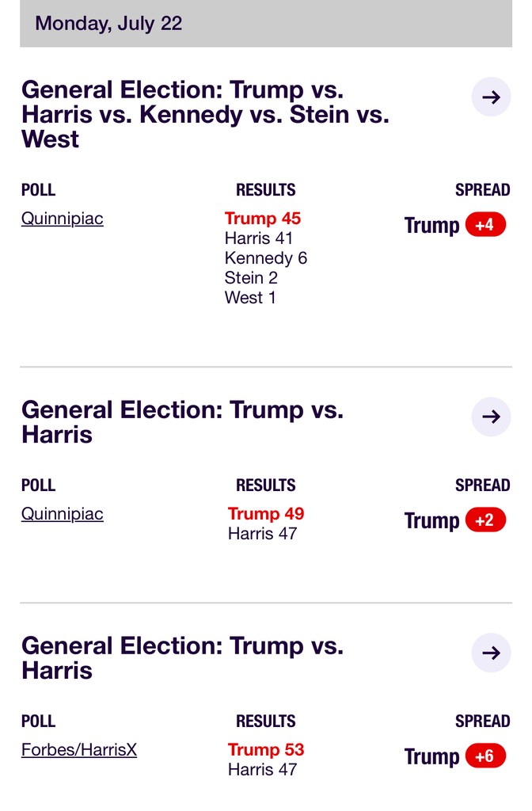
Task: Click the Kennedy 6 result line
Action: tap(266, 258)
